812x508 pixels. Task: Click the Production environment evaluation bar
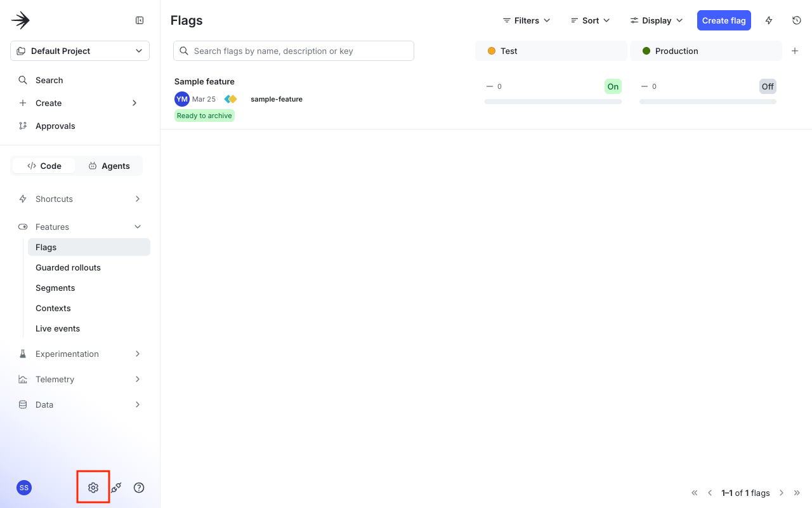(x=708, y=102)
